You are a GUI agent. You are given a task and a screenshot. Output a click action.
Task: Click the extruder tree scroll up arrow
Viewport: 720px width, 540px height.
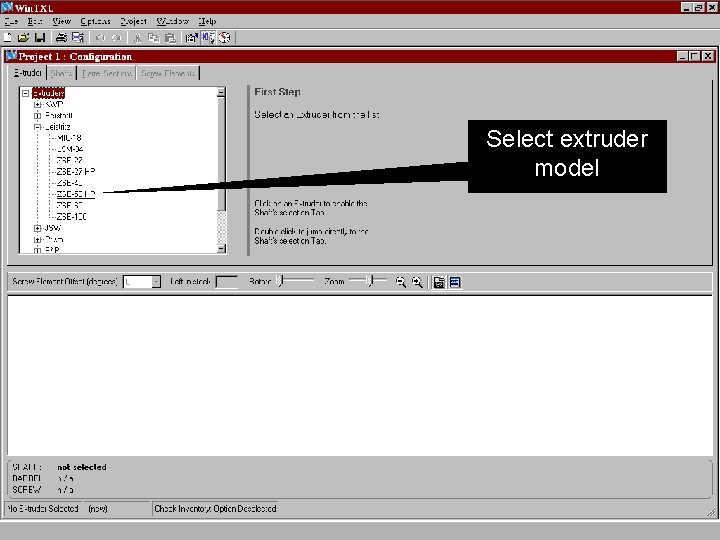pyautogui.click(x=221, y=92)
